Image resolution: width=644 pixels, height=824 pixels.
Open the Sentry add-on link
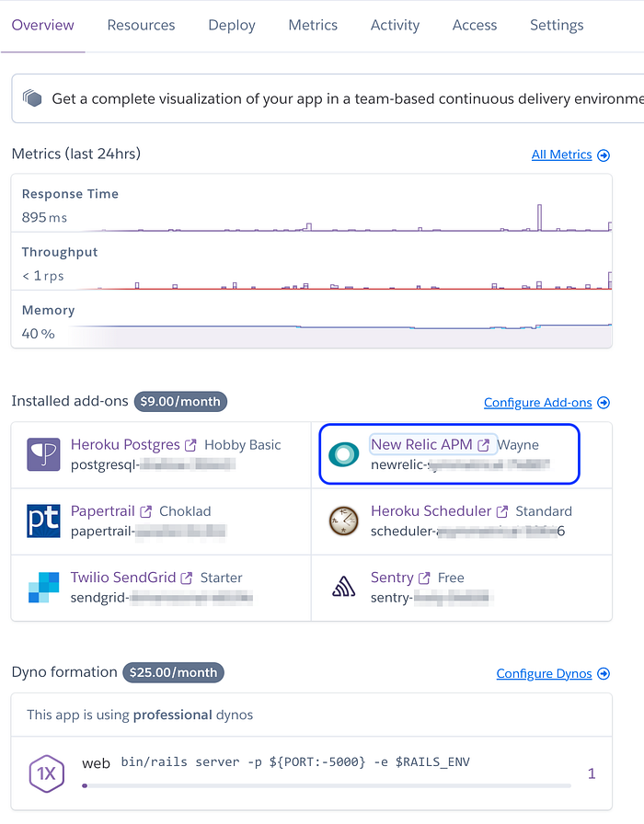tap(392, 578)
